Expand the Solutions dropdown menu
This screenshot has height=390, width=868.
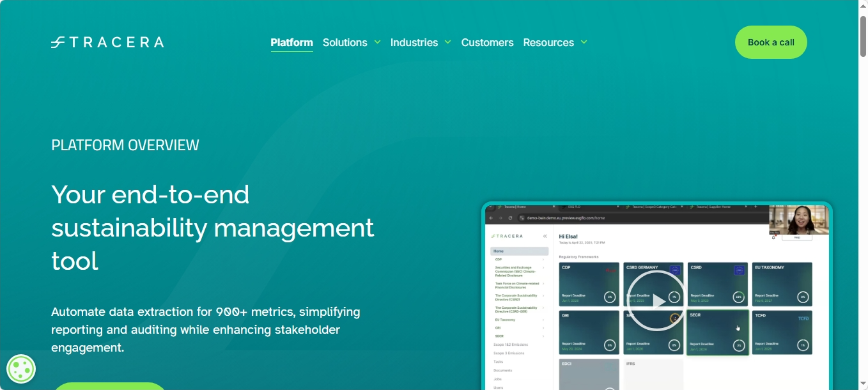tap(352, 42)
